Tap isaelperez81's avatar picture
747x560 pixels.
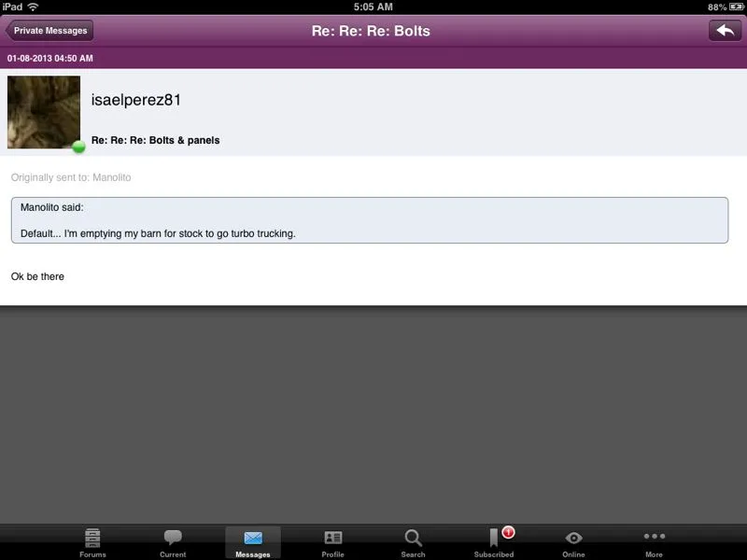44,112
